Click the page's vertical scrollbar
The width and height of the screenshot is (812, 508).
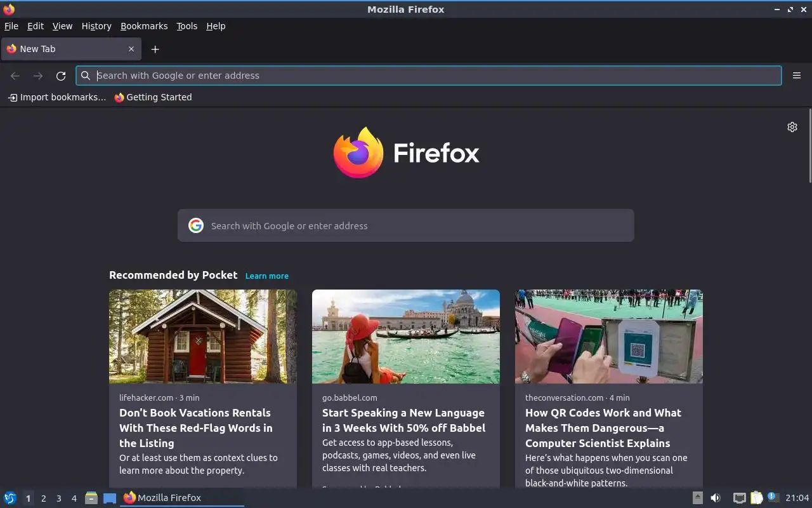click(809, 146)
